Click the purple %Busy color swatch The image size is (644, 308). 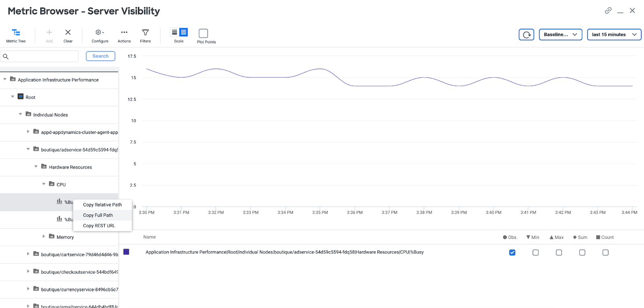click(x=126, y=252)
